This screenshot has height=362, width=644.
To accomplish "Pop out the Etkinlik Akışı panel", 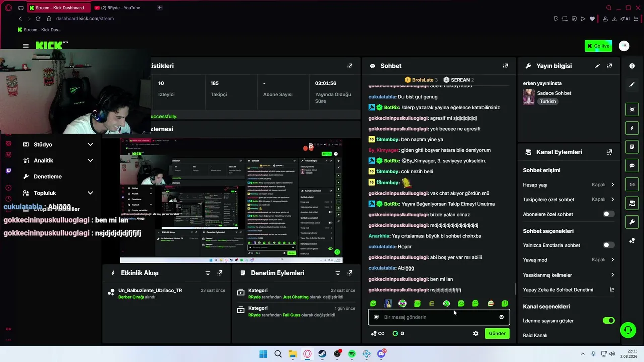I will tap(220, 273).
